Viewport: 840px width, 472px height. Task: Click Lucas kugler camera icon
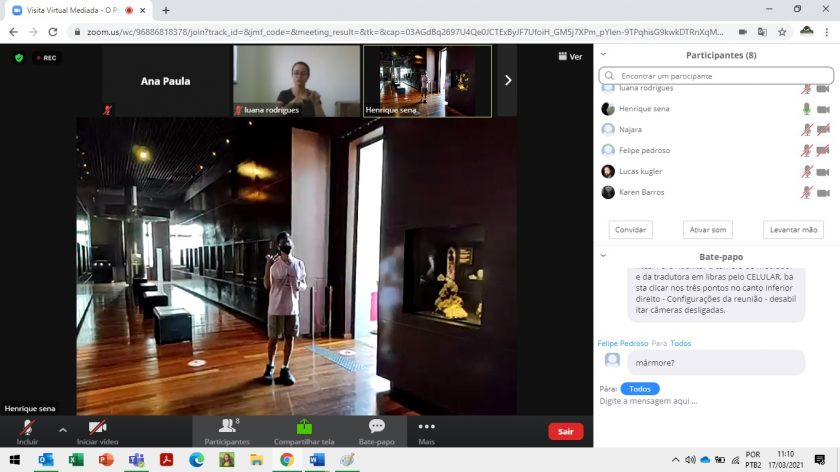tap(823, 172)
